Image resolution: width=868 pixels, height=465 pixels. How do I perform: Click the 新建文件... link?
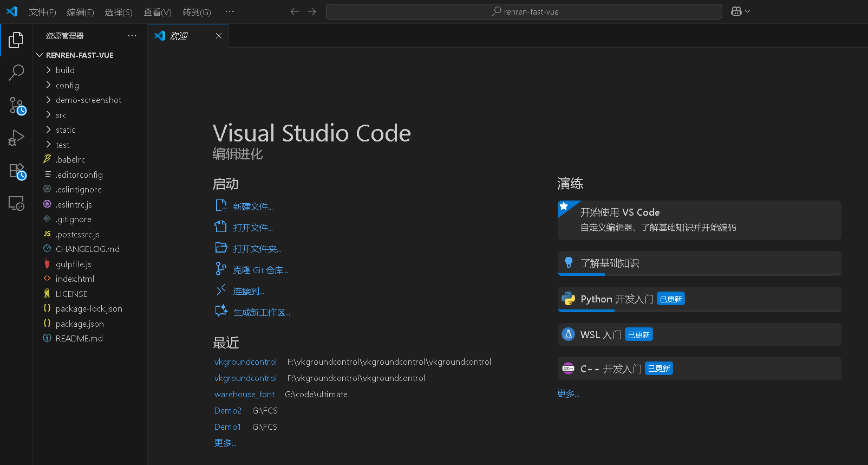[253, 206]
